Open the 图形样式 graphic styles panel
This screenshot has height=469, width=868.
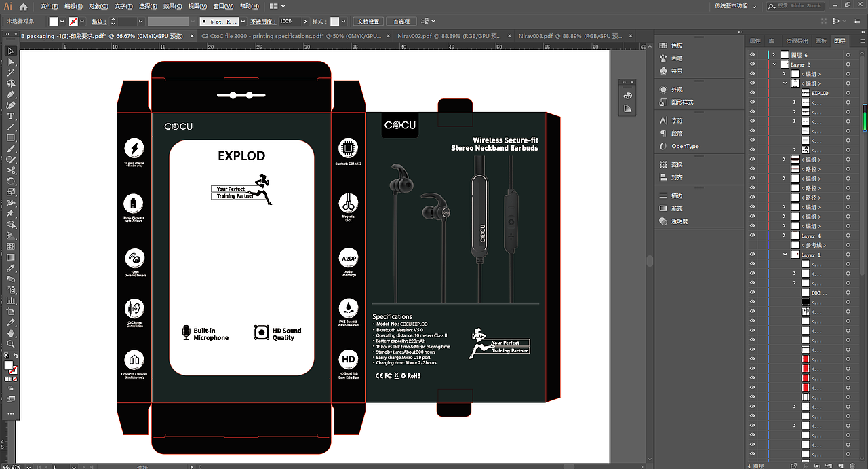677,102
